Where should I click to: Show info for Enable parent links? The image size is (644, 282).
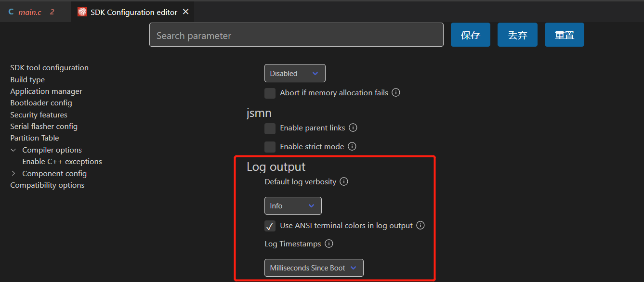(353, 128)
